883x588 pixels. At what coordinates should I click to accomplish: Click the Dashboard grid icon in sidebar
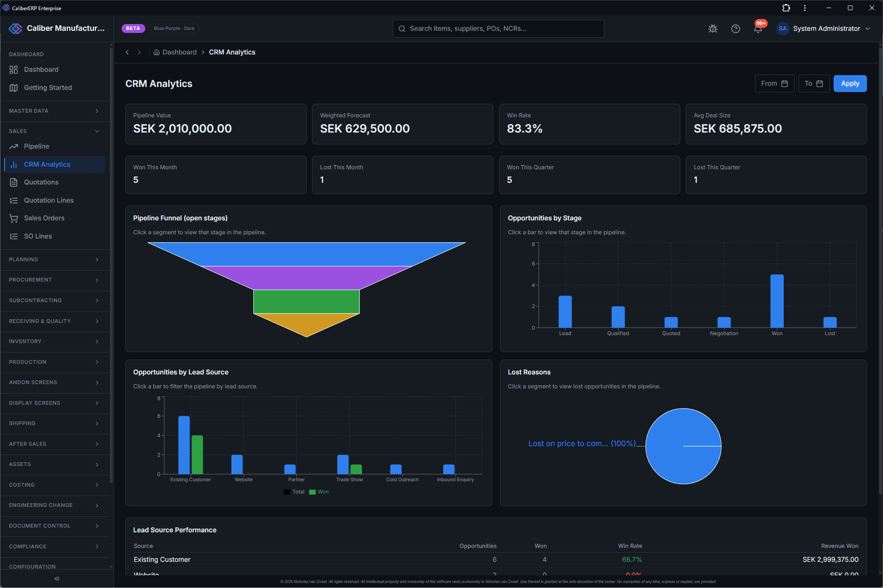[x=14, y=70]
